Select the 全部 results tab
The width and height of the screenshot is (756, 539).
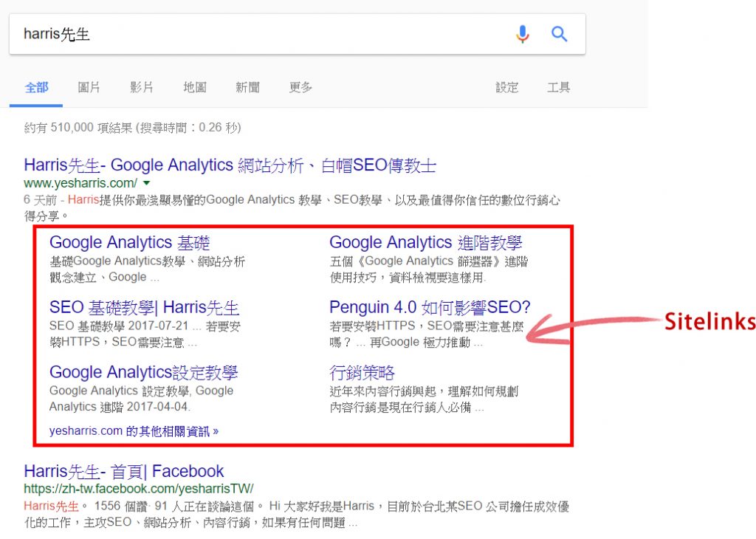click(x=36, y=88)
